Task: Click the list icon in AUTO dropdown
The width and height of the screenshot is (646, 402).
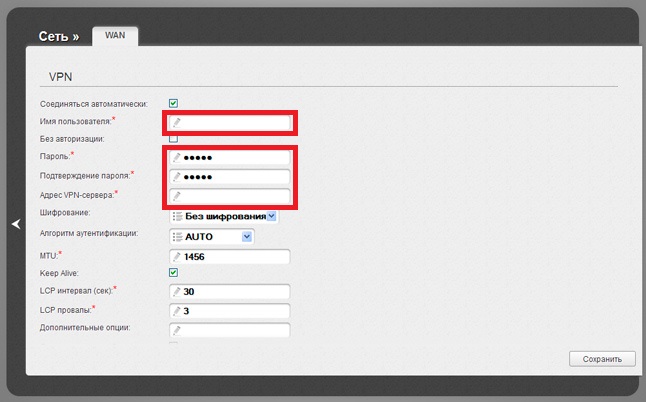Action: coord(178,237)
